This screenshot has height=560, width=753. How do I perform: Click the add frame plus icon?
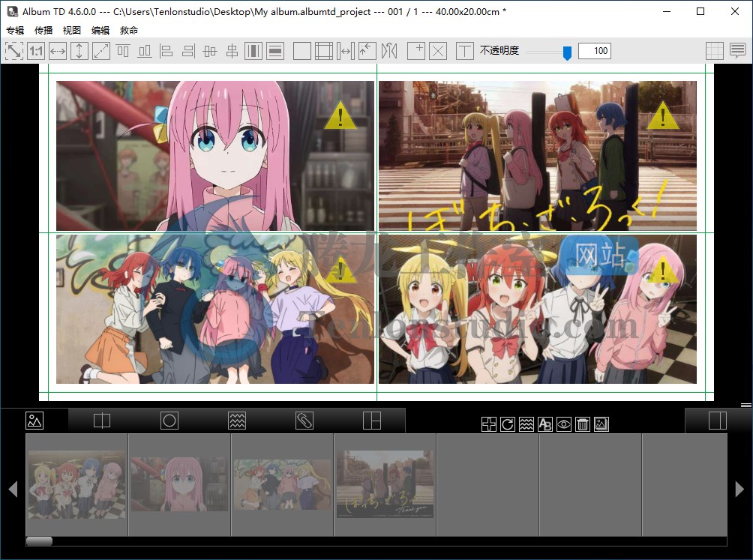click(x=416, y=51)
